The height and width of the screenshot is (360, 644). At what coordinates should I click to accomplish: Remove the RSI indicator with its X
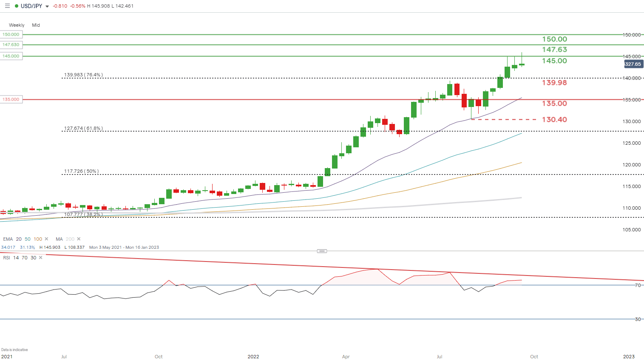pyautogui.click(x=40, y=258)
